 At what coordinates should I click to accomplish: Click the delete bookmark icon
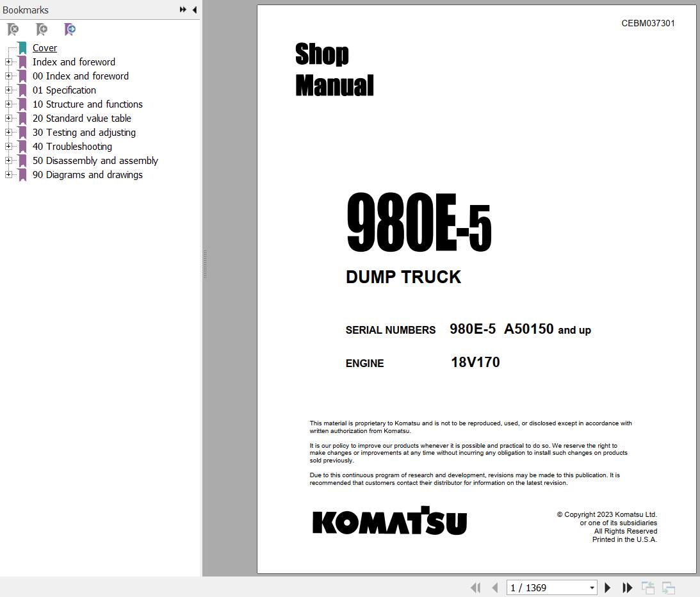[x=13, y=29]
